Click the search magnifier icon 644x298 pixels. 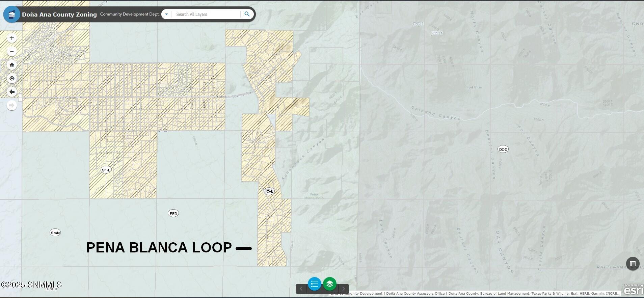coord(247,14)
